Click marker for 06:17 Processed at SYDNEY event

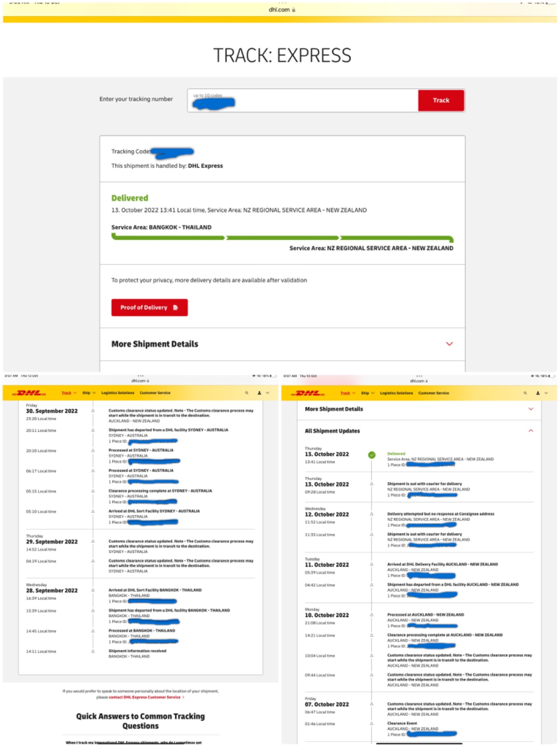tap(93, 471)
